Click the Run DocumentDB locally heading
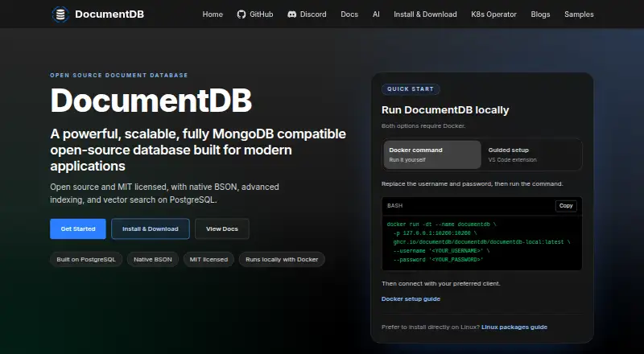644x354 pixels. [x=445, y=110]
